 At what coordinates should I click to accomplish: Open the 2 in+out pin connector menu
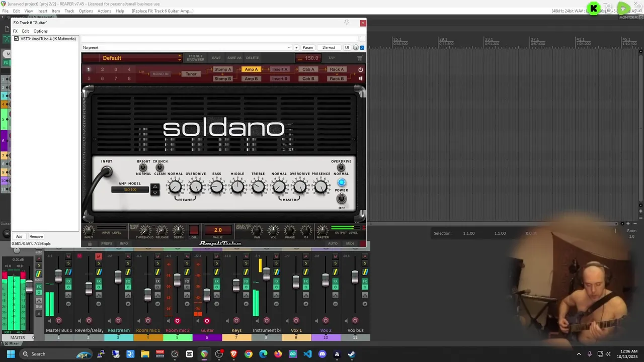(x=329, y=48)
